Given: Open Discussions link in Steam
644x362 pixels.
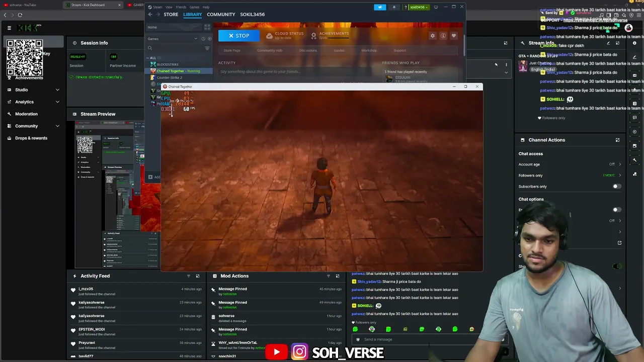Looking at the screenshot, I should [308, 50].
